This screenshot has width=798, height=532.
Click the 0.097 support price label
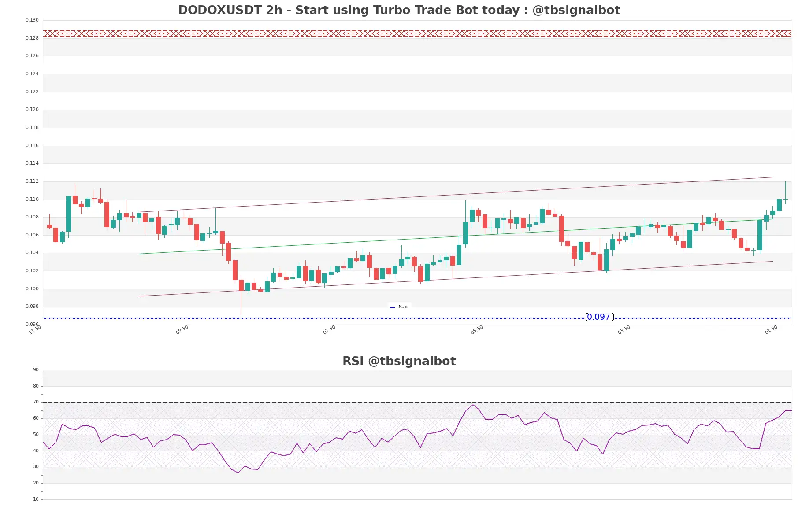[x=599, y=317]
